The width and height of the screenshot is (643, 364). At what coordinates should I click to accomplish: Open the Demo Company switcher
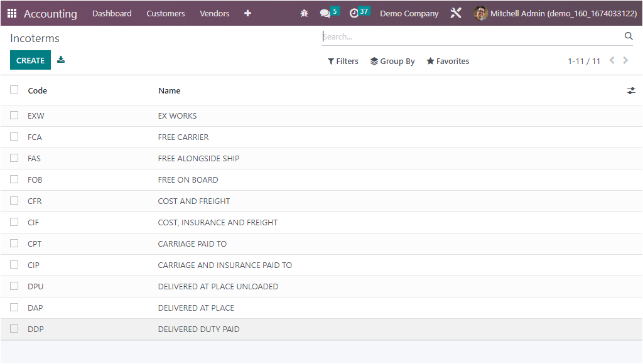click(x=409, y=14)
